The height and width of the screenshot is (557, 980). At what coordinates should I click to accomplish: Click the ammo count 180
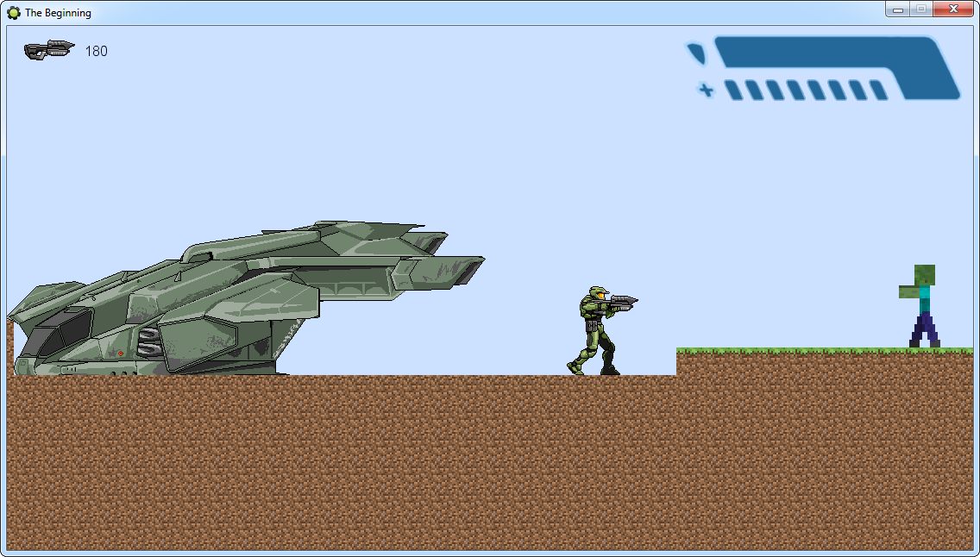coord(97,51)
